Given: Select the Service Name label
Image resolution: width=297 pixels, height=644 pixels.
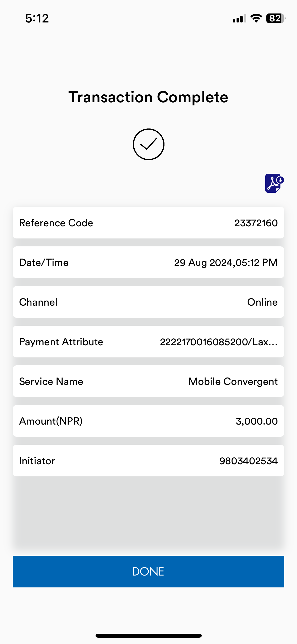Looking at the screenshot, I should coord(51,381).
